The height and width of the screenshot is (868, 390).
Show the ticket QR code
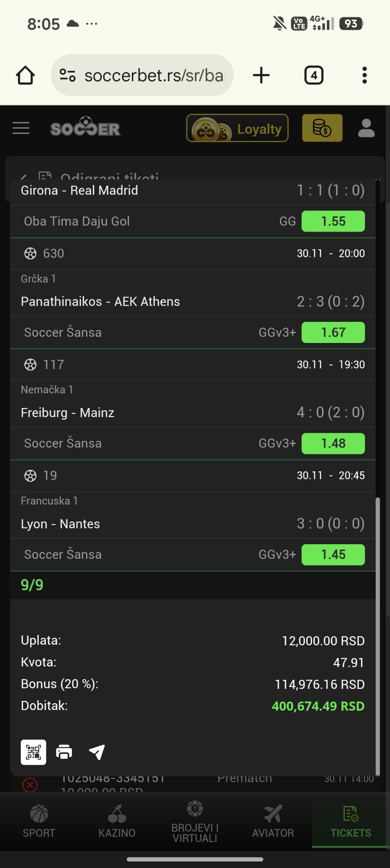[x=33, y=752]
